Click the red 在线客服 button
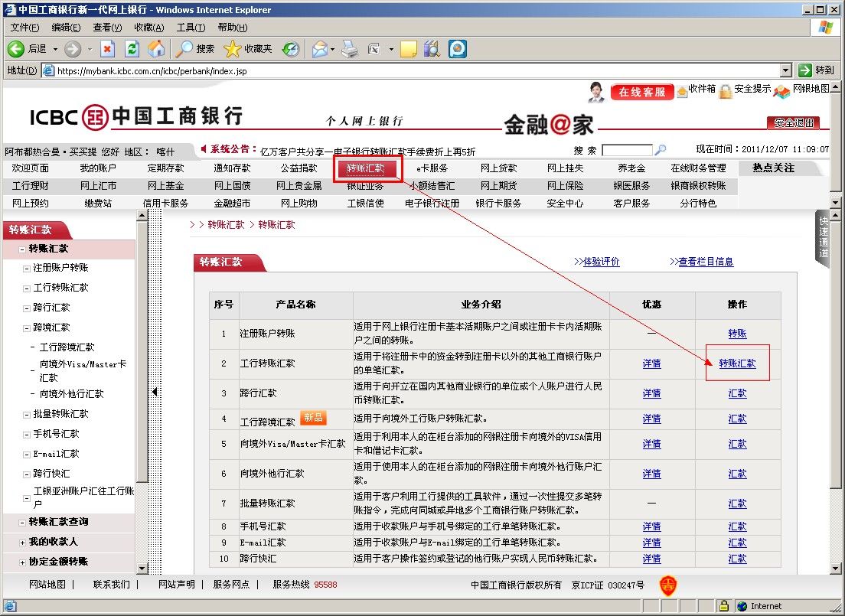The width and height of the screenshot is (845, 616). point(642,92)
